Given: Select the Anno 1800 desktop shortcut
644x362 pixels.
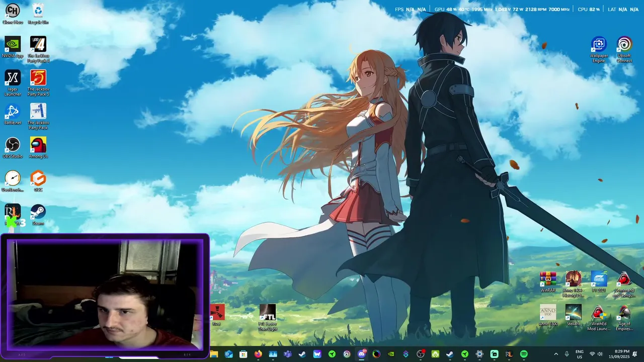Looking at the screenshot, I should (548, 315).
